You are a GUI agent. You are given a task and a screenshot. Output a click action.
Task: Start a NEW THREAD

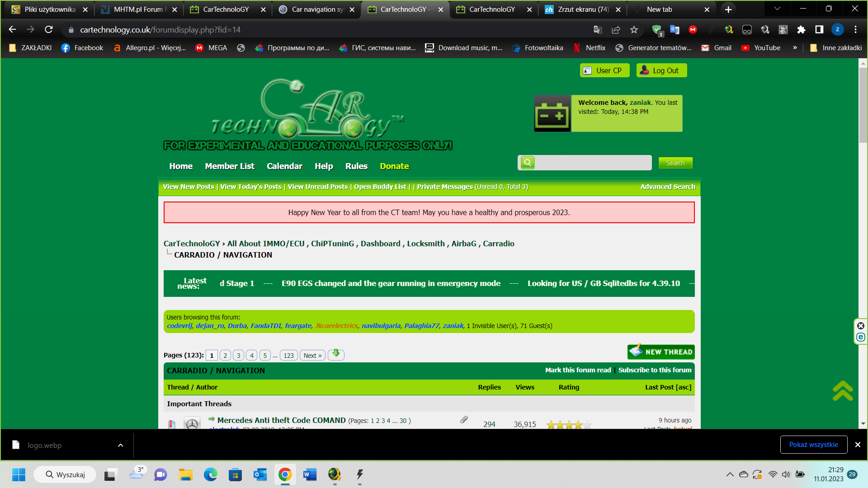pyautogui.click(x=661, y=352)
